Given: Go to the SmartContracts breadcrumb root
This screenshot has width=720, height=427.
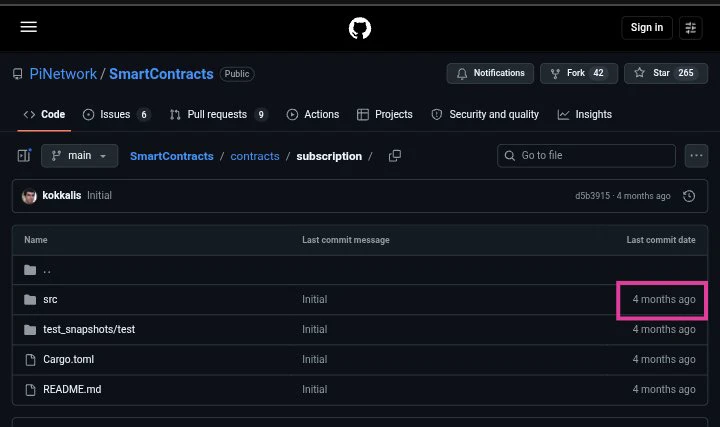Looking at the screenshot, I should coord(172,156).
